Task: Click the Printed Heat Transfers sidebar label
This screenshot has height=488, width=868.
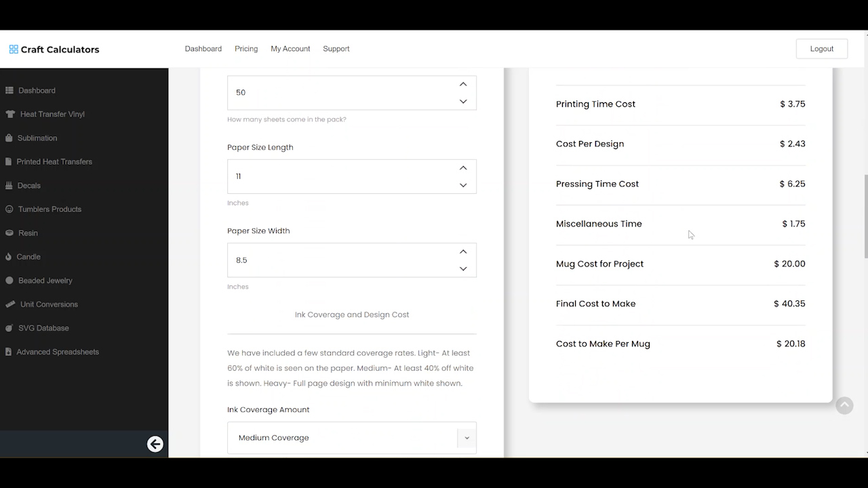Action: (x=54, y=161)
